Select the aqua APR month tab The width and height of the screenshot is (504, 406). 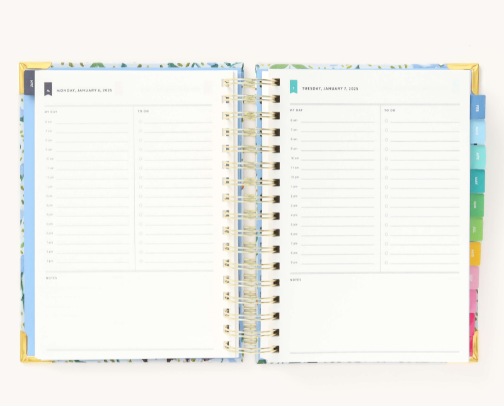coord(477,156)
